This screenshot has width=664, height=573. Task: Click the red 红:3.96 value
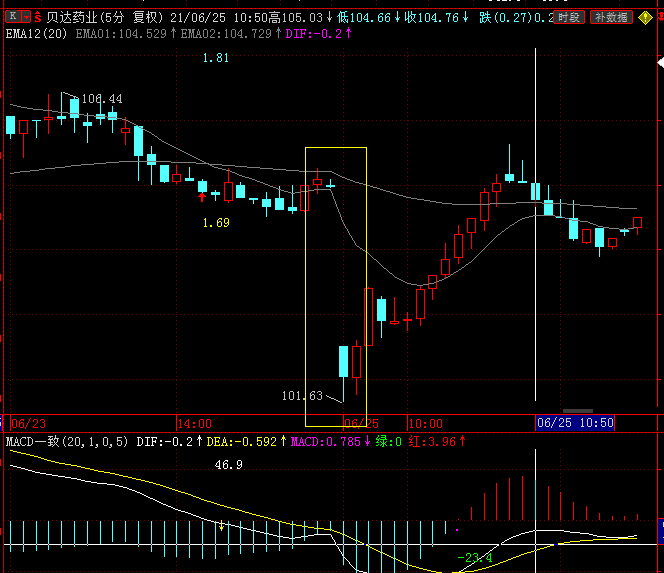click(x=432, y=442)
